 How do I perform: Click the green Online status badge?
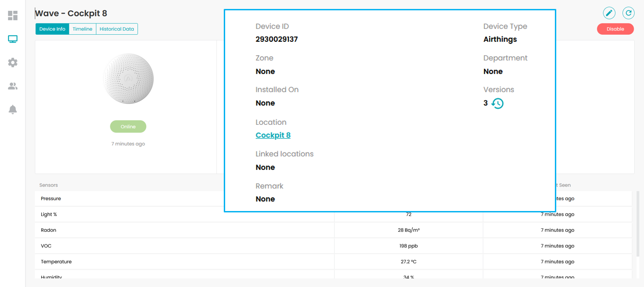(128, 127)
